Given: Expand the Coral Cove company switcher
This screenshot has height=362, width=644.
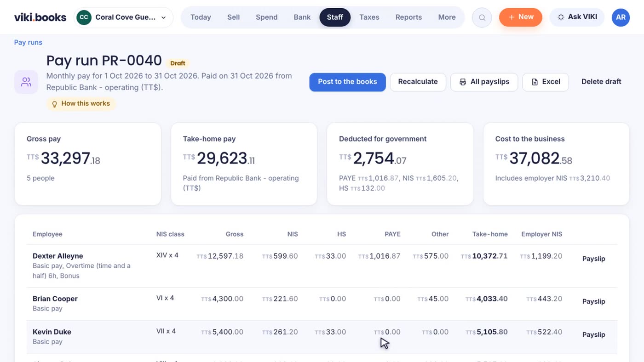Looking at the screenshot, I should 124,17.
